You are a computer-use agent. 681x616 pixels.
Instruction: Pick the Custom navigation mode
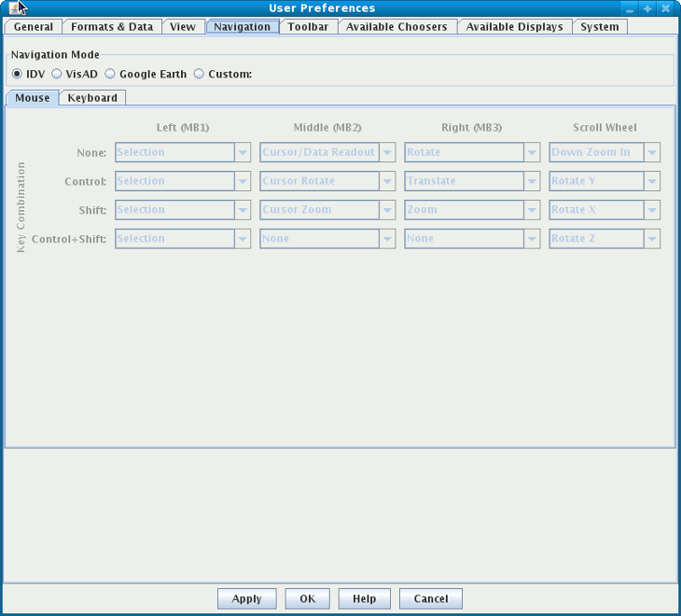199,74
